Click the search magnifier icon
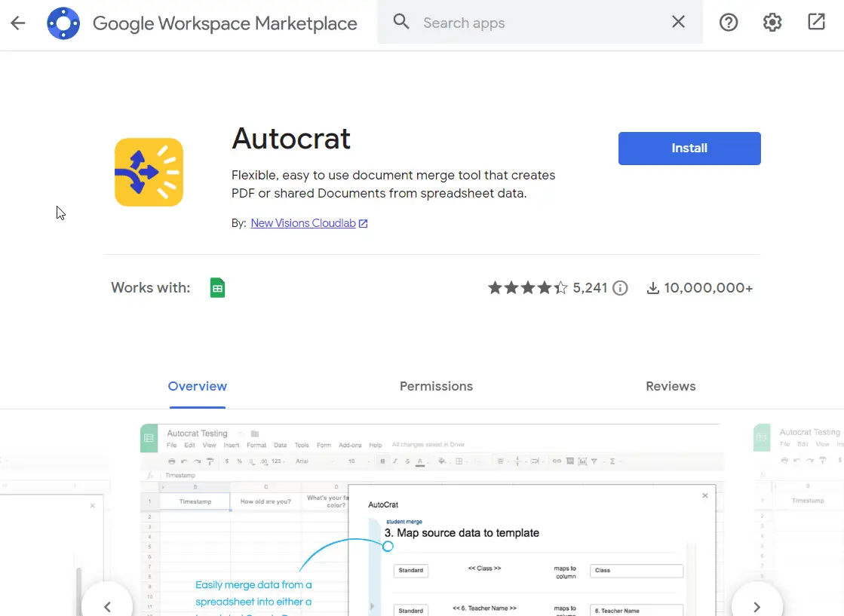The height and width of the screenshot is (616, 844). coord(401,22)
